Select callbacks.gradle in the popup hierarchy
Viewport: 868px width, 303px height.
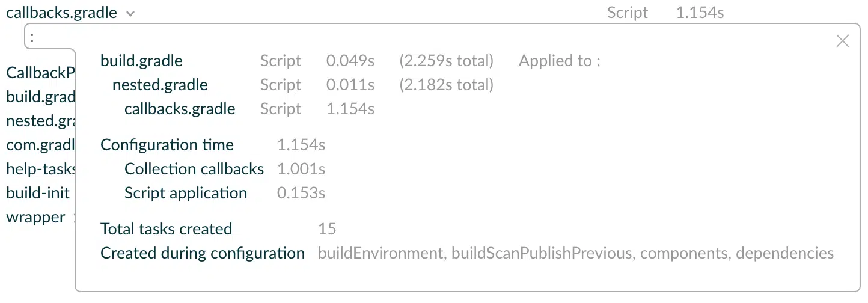[180, 109]
